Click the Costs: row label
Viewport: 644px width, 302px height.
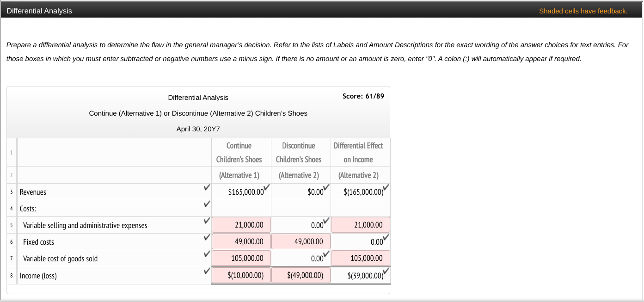[28, 209]
